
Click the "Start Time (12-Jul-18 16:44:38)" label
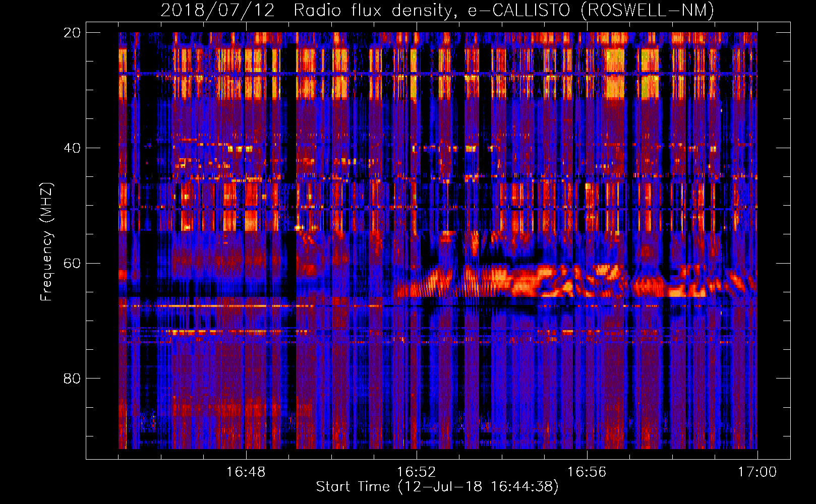pyautogui.click(x=437, y=487)
